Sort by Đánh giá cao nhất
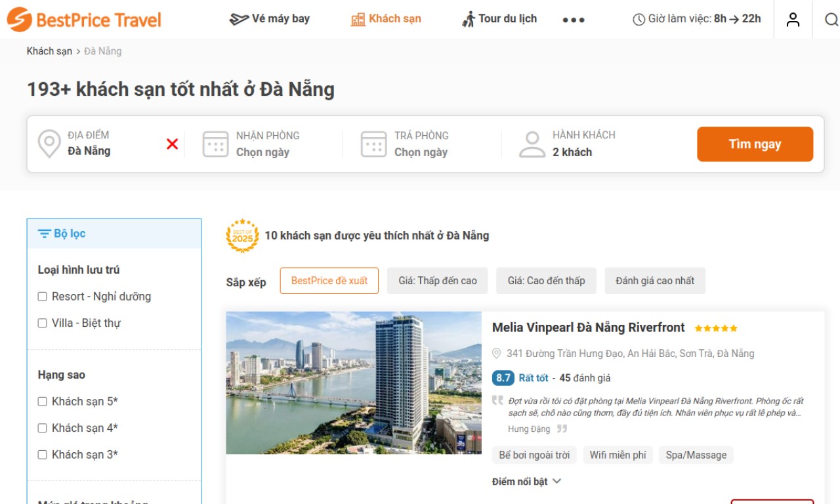Screen dimensions: 840x504 (655, 281)
